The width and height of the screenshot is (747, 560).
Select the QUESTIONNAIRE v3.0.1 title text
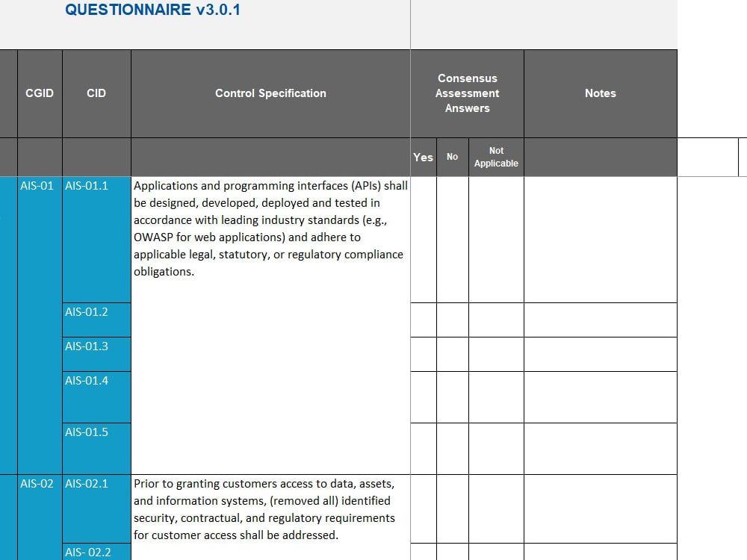coord(152,10)
